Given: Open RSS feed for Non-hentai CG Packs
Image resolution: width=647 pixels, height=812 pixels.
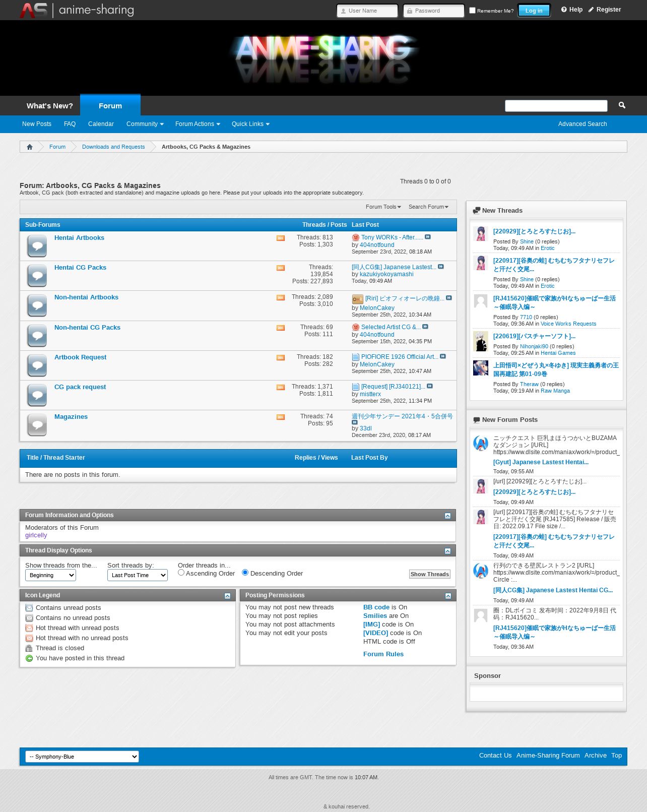Looking at the screenshot, I should (x=281, y=328).
